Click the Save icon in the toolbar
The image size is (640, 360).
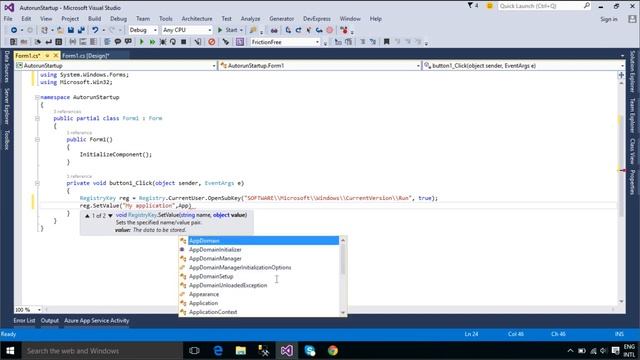pyautogui.click(x=71, y=30)
